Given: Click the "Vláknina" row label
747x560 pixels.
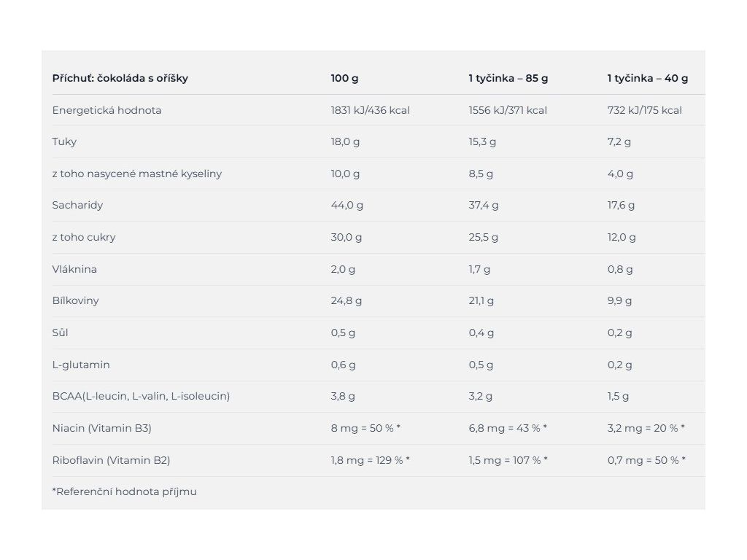Looking at the screenshot, I should coord(74,269).
